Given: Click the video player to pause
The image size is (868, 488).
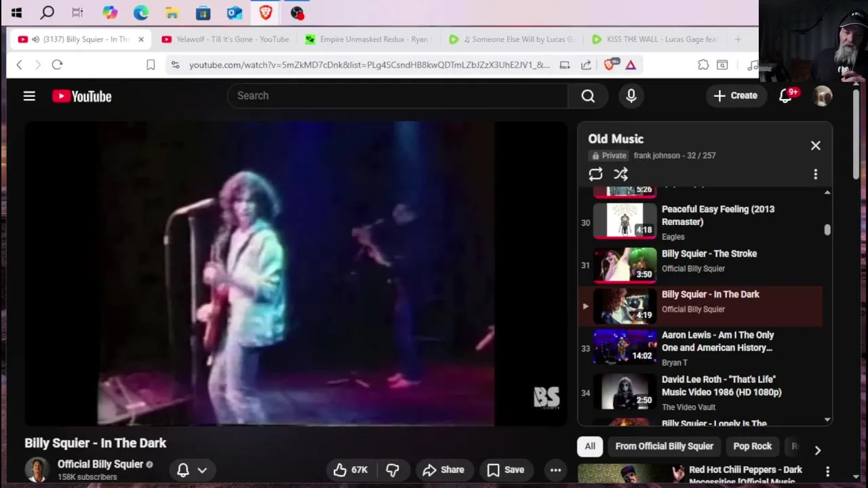Looking at the screenshot, I should [296, 274].
